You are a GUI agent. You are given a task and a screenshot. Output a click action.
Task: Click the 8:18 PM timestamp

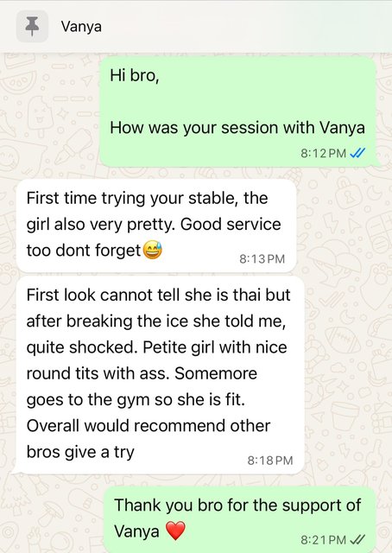coord(270,461)
